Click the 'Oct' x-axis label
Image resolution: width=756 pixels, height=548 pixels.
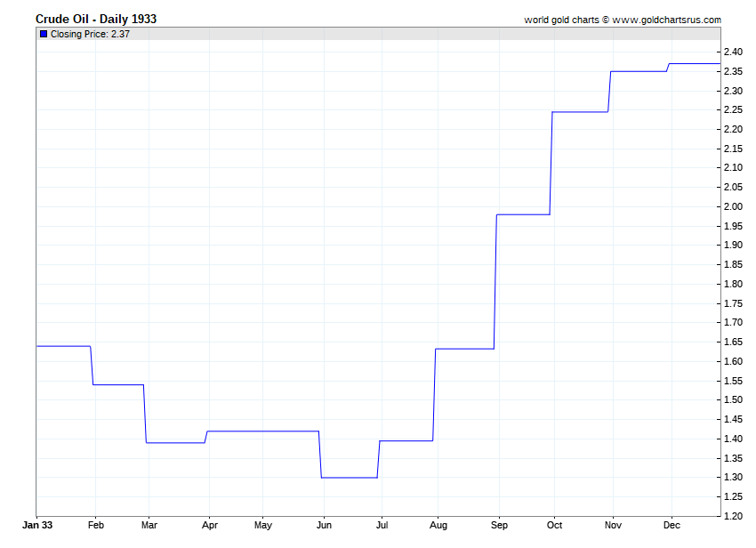(554, 525)
